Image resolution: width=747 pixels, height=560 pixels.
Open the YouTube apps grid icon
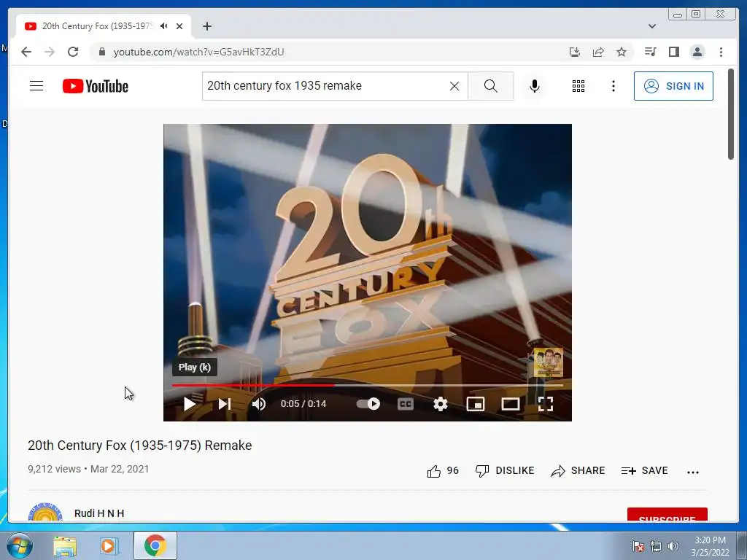(578, 86)
